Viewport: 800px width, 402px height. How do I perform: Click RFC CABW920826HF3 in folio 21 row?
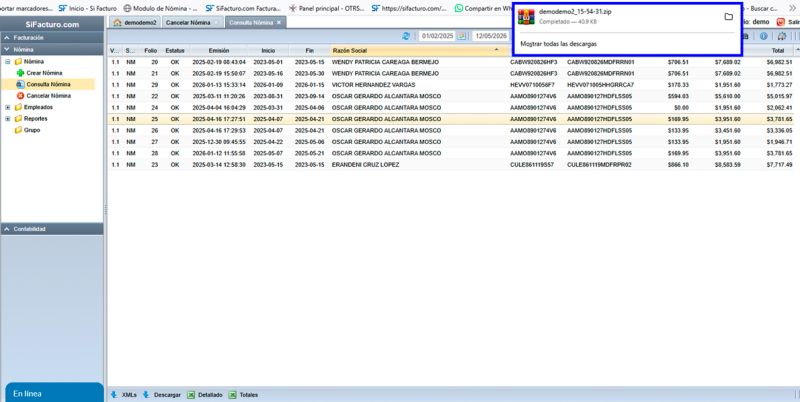pyautogui.click(x=534, y=73)
